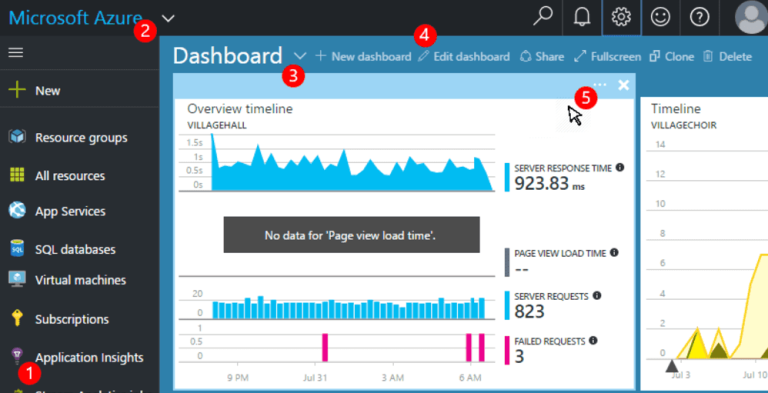Click the Overview timeline title

point(240,109)
